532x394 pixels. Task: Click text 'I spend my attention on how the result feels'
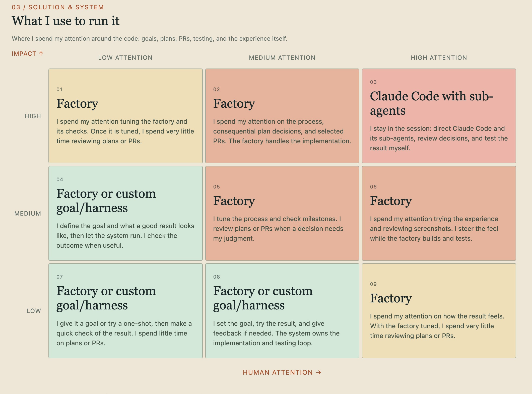(x=437, y=316)
